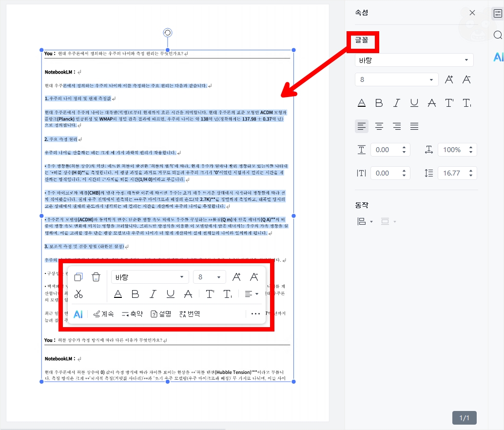Viewport: 504px width, 430px height.
Task: Adjust paragraph spacing stepper arrows
Action: [404, 150]
